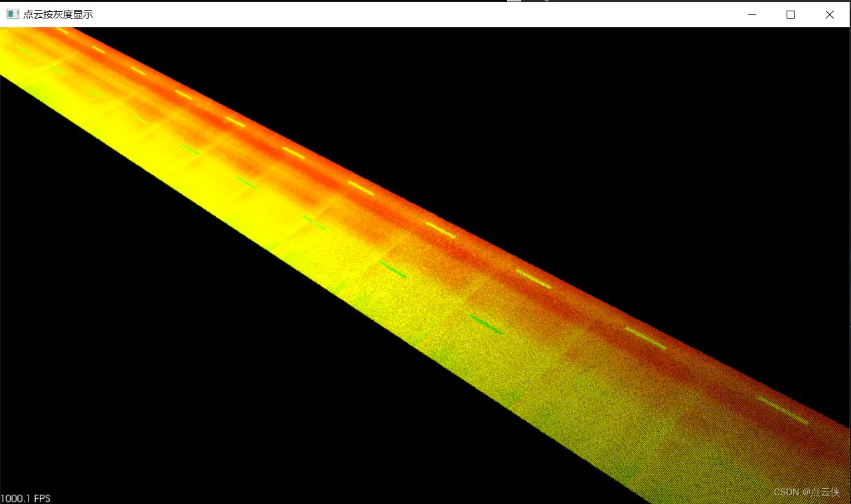Click the 点云按灰度显示 window title

point(60,14)
